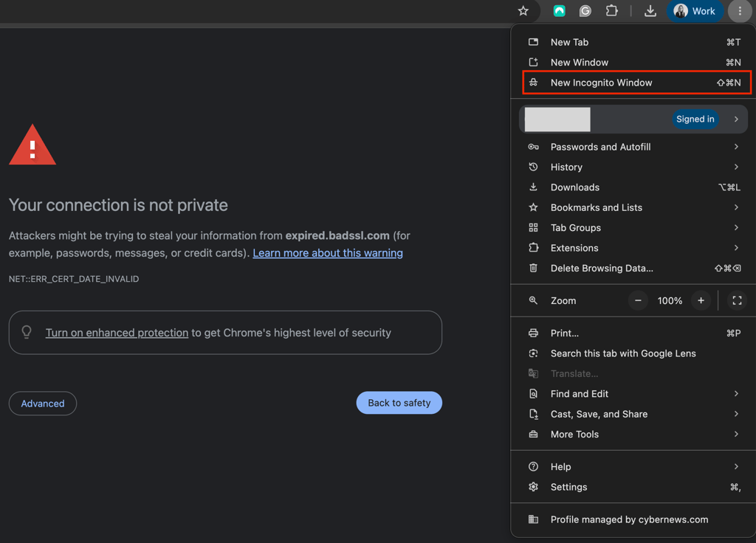Viewport: 756px width, 543px height.
Task: Click the Signed in badge
Action: tap(695, 119)
